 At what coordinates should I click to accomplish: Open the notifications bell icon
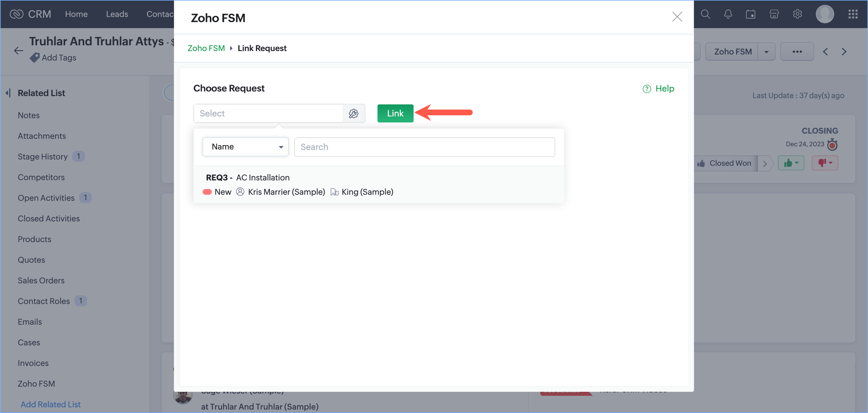pos(728,14)
